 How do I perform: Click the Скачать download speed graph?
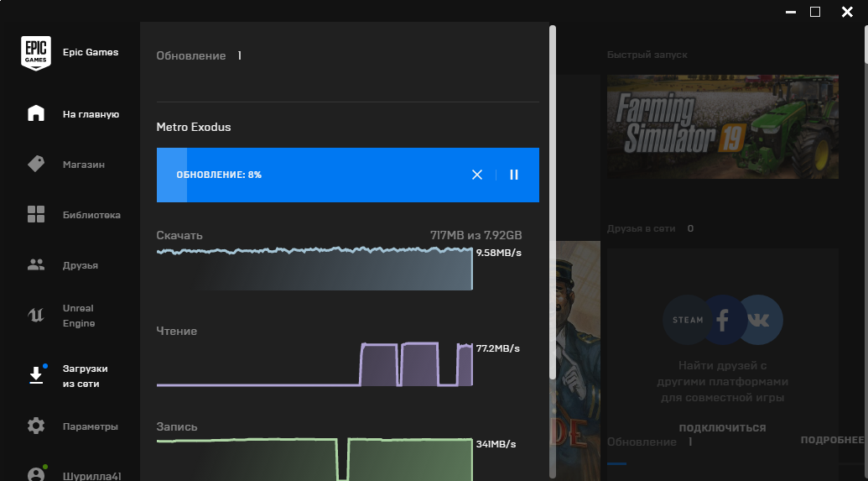point(314,269)
